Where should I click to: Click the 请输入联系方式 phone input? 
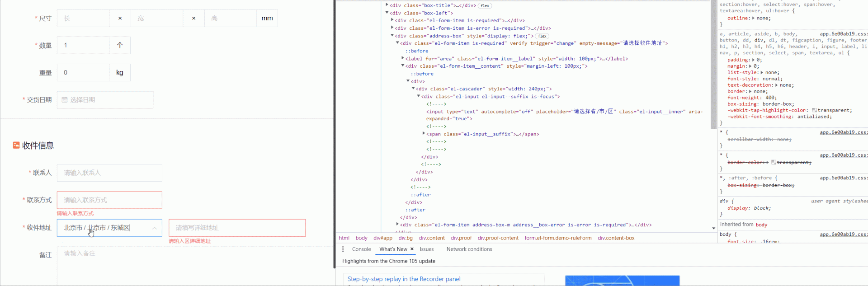coord(109,200)
